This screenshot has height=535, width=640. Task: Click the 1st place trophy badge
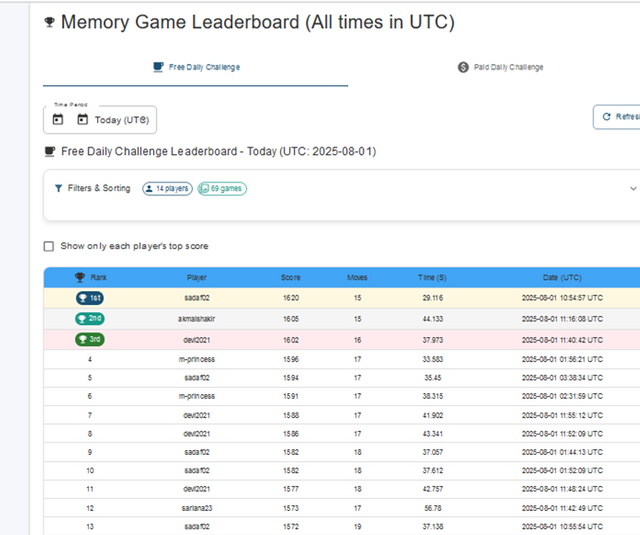(90, 298)
